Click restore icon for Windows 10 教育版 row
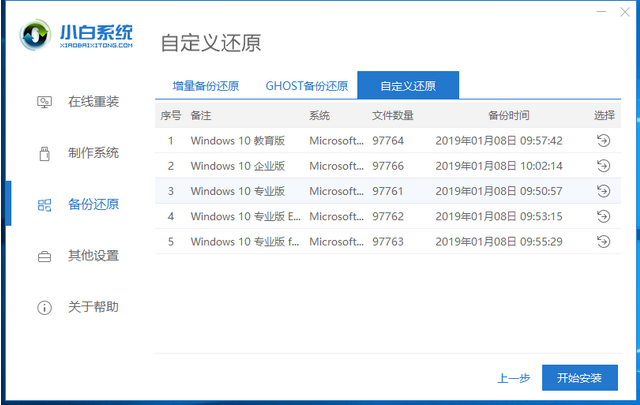 (603, 140)
